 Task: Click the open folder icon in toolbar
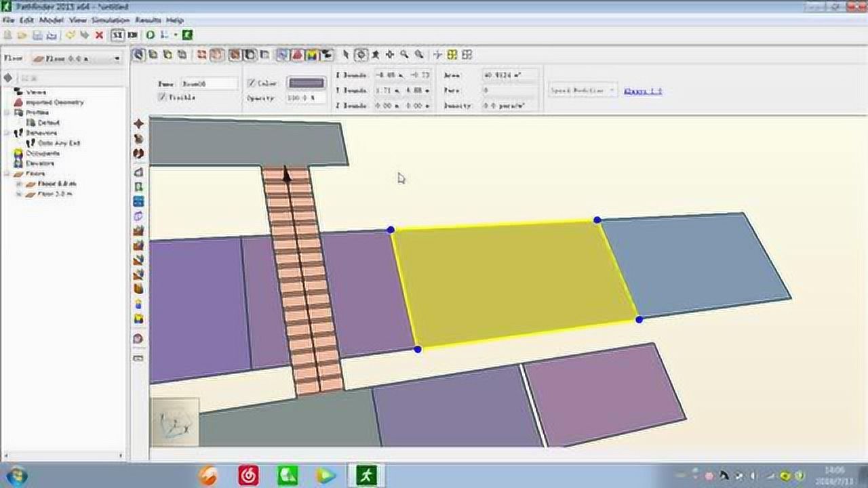[22, 35]
